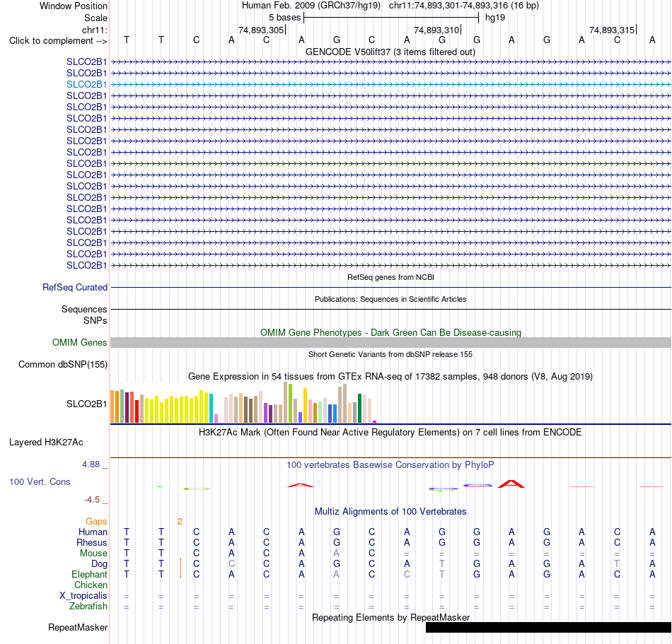
Task: Select the Zebrafish alignment row label
Action: [88, 607]
